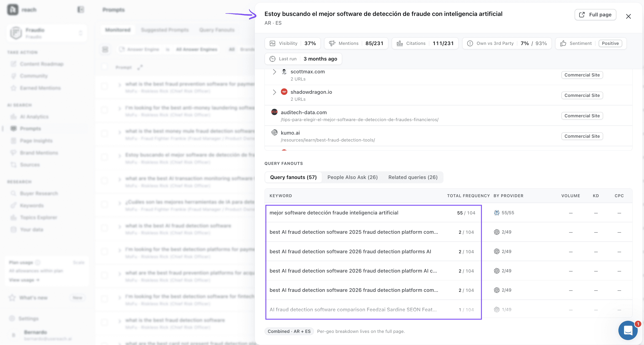
Task: Switch to the People Also Ask tab
Action: 352,177
